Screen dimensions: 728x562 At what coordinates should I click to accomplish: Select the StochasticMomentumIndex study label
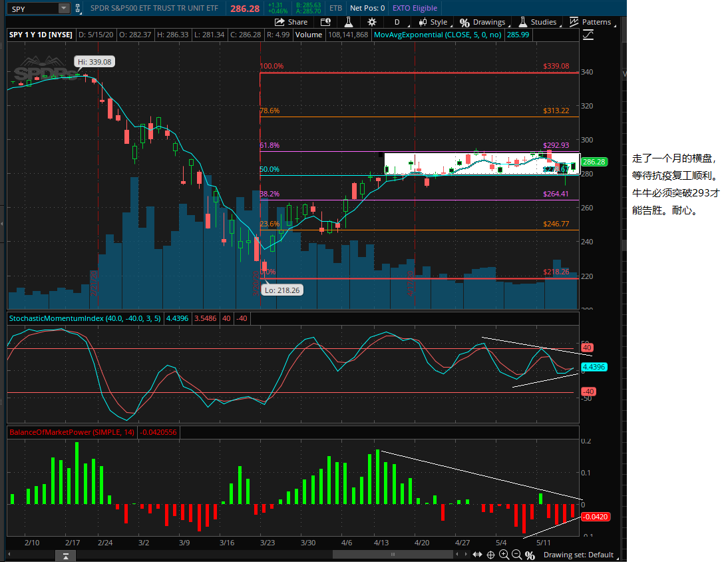point(85,318)
